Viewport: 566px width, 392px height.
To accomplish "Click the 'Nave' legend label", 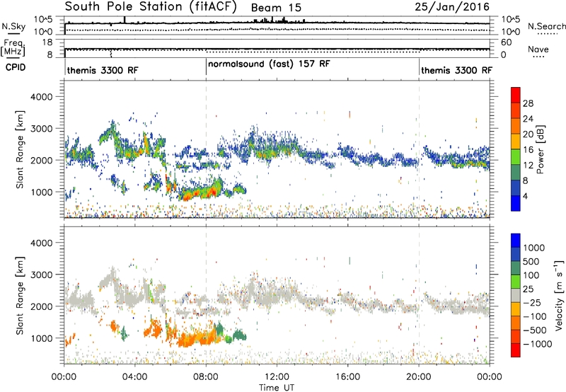I will [x=538, y=49].
